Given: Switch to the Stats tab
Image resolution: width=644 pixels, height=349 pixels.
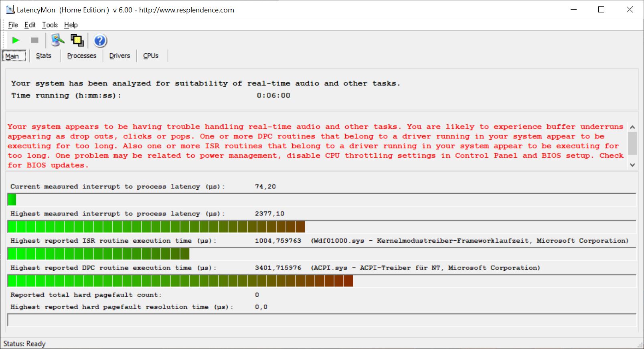Looking at the screenshot, I should (43, 56).
